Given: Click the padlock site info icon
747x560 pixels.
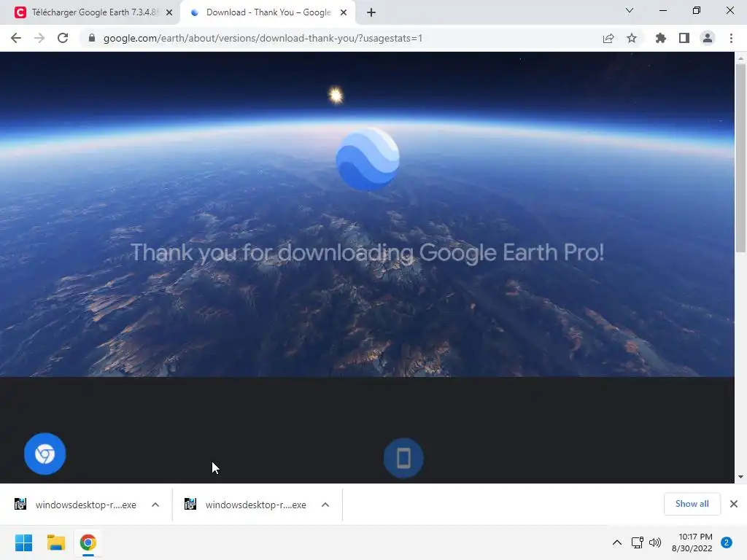Looking at the screenshot, I should point(92,38).
